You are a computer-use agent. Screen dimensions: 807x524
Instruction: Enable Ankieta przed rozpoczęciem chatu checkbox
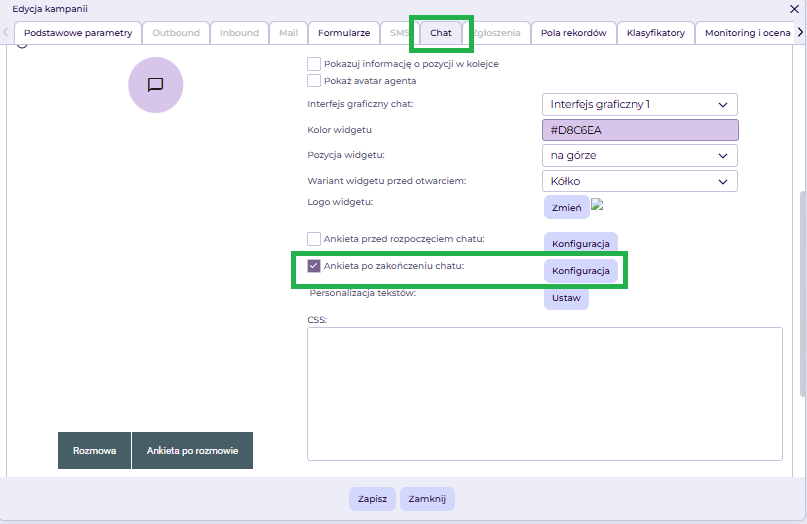pyautogui.click(x=314, y=239)
